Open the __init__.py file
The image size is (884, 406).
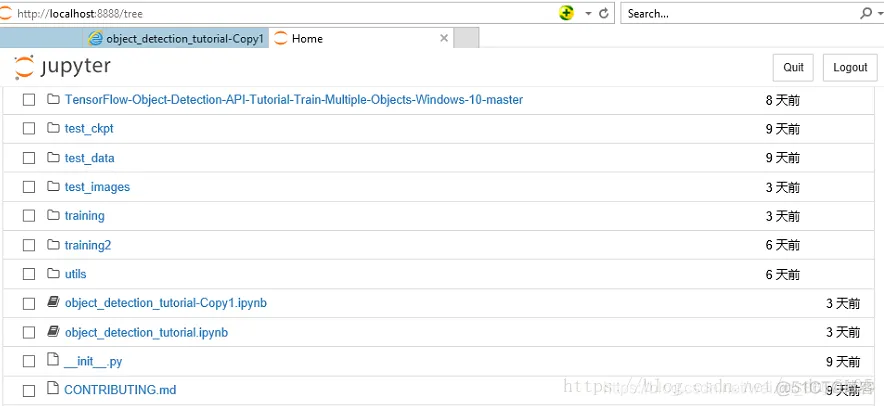click(x=93, y=361)
